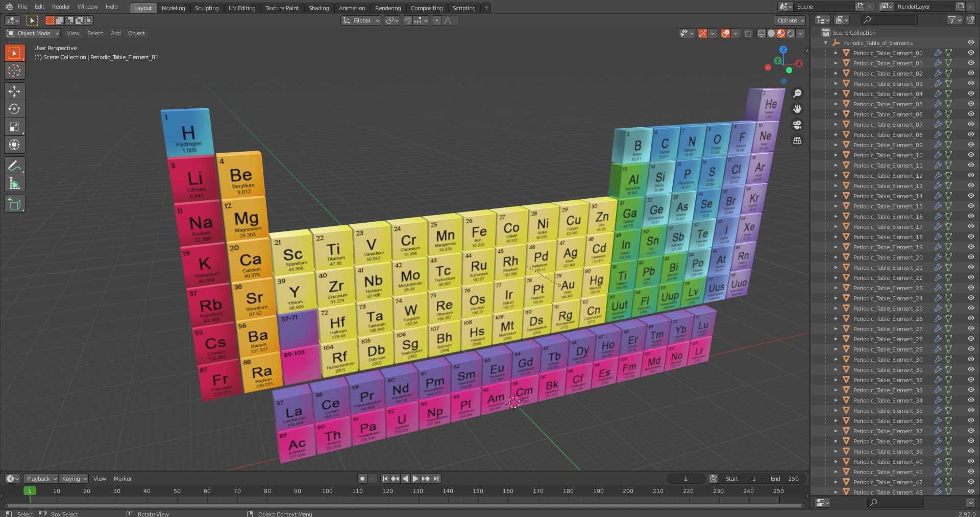980x517 pixels.
Task: Select the Annotate tool
Action: 14,166
